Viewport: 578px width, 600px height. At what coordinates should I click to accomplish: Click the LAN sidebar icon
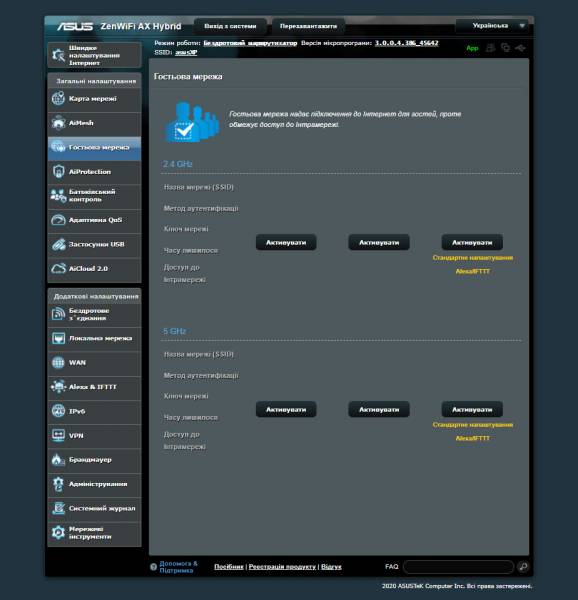coord(58,338)
